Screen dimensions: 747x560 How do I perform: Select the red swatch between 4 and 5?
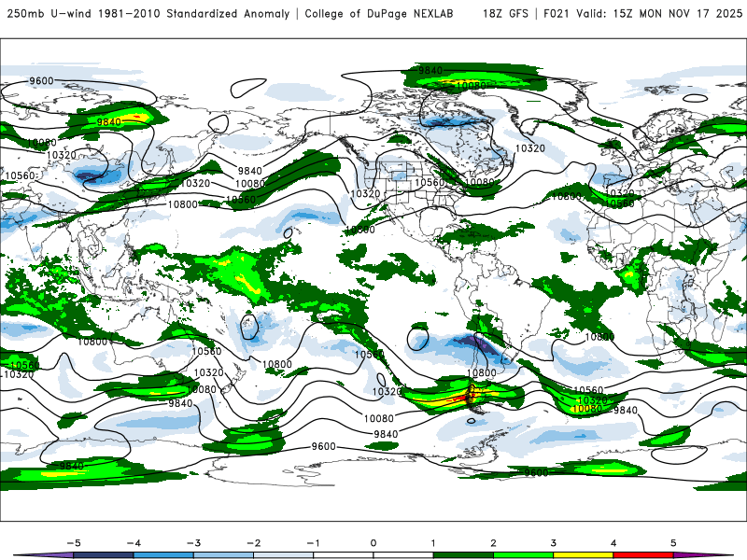(x=643, y=555)
